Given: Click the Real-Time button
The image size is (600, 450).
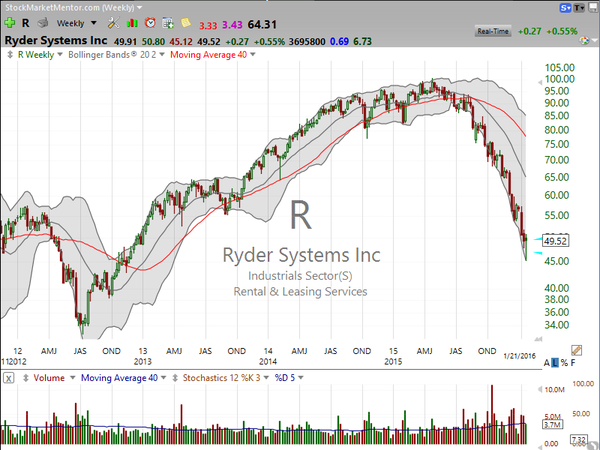Looking at the screenshot, I should 493,31.
